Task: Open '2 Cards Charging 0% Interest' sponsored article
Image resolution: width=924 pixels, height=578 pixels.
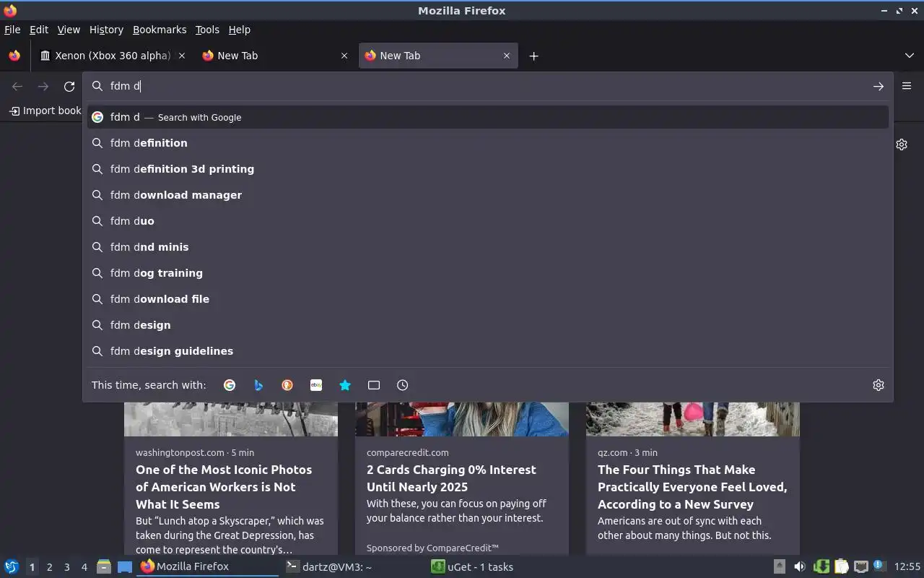Action: pyautogui.click(x=451, y=478)
